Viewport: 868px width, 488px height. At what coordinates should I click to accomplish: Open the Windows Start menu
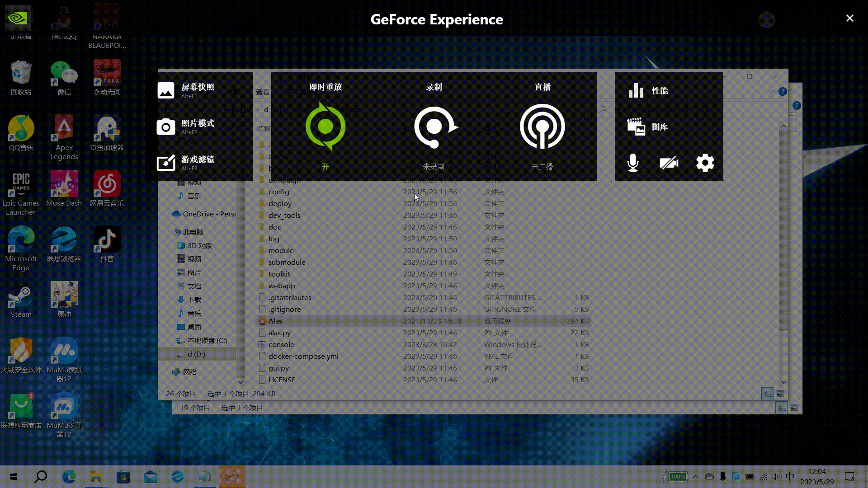[x=14, y=477]
